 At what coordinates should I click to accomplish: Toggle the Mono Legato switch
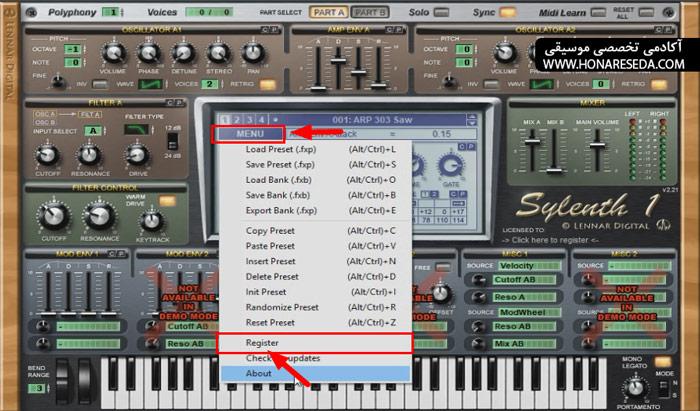click(663, 361)
